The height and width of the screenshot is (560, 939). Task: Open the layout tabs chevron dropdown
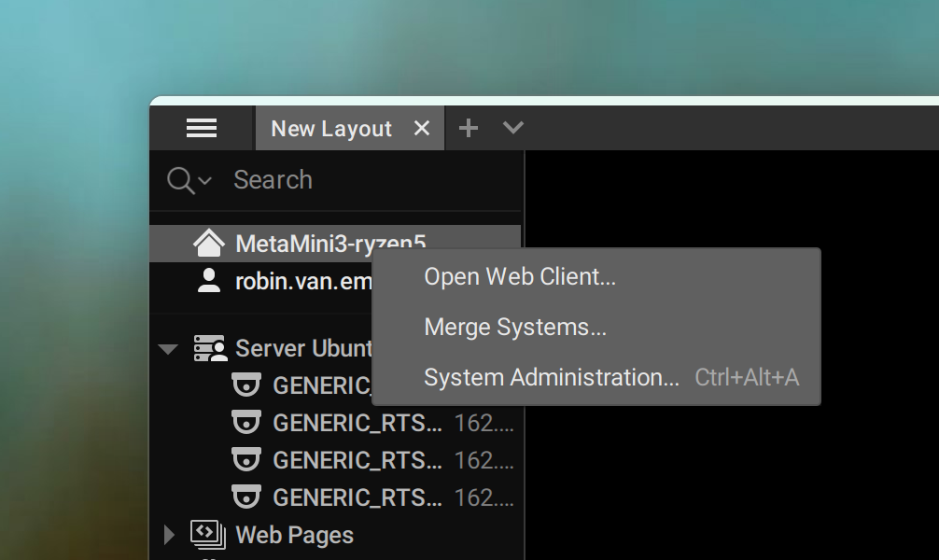point(512,128)
